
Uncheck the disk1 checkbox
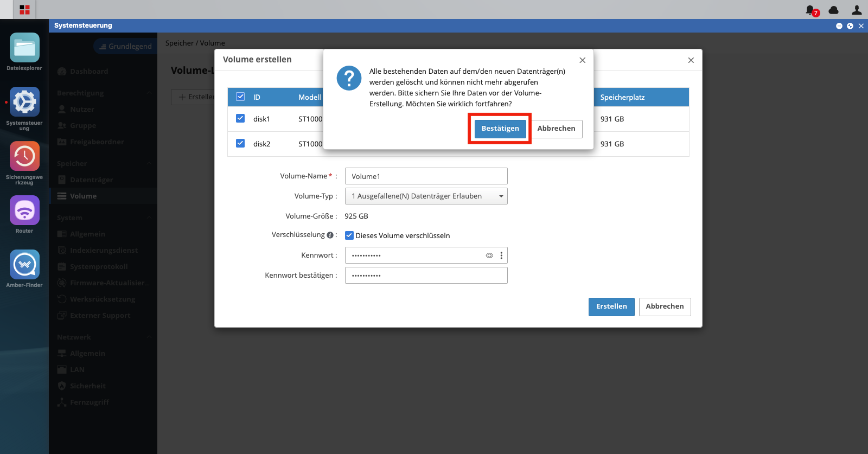point(240,118)
